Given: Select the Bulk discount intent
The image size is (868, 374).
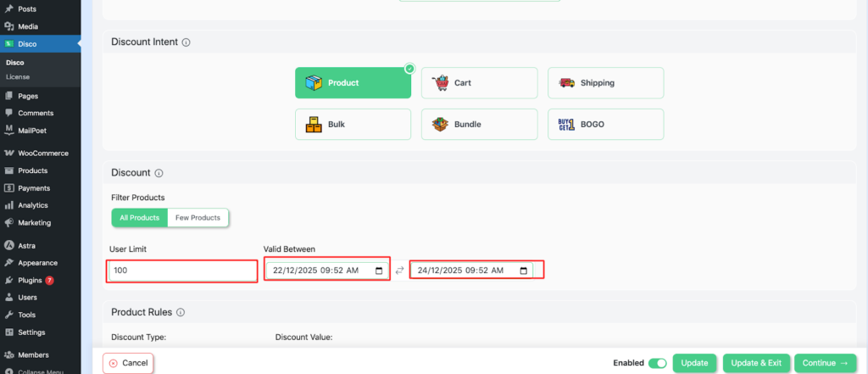Looking at the screenshot, I should click(353, 124).
